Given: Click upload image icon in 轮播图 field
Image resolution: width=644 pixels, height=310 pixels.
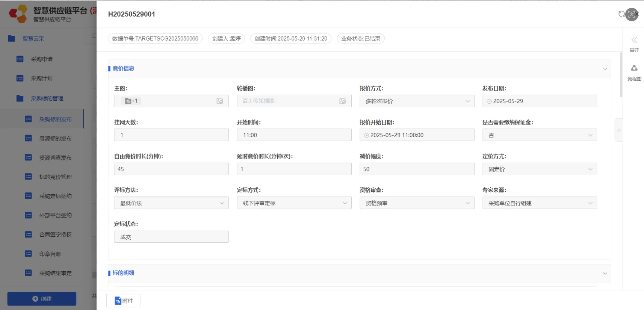Looking at the screenshot, I should [x=343, y=101].
